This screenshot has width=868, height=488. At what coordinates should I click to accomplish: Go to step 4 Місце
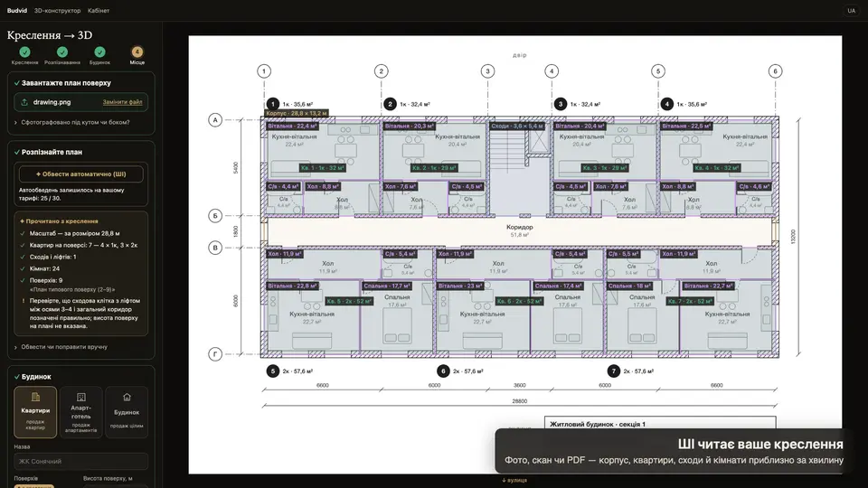[137, 52]
